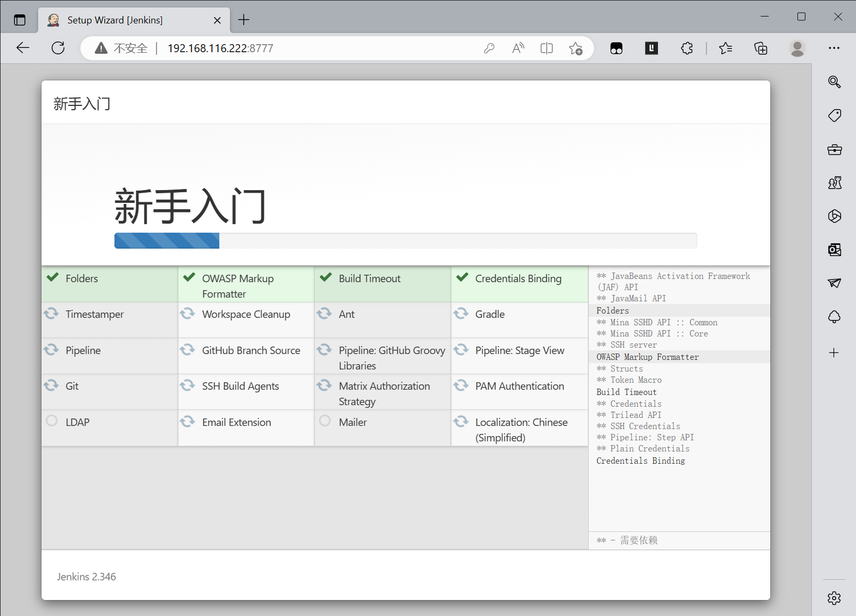Select the Matrix Authorization Strategy plugin name
The height and width of the screenshot is (616, 856).
point(384,394)
